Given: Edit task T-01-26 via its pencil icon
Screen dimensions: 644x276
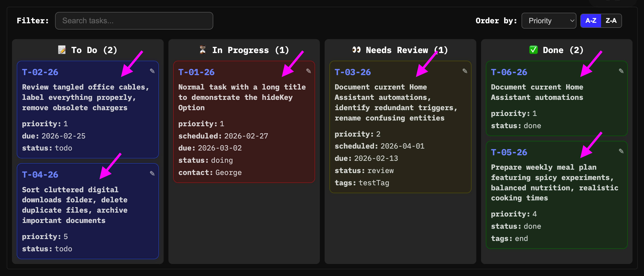Looking at the screenshot, I should (309, 71).
